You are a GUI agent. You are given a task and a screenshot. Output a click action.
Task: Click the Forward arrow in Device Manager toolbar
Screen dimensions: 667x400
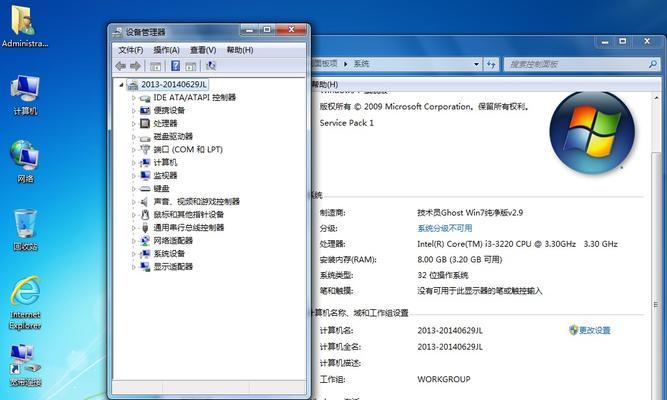tap(135, 66)
